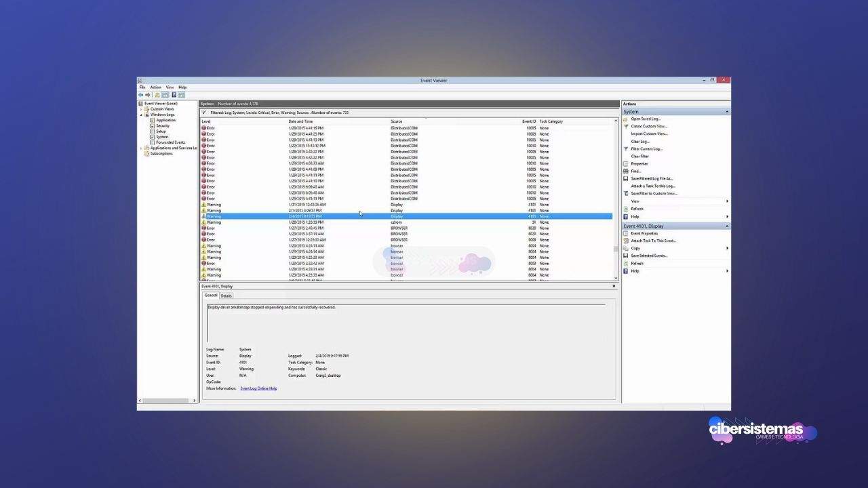Sort by the Event ID column header

click(529, 121)
